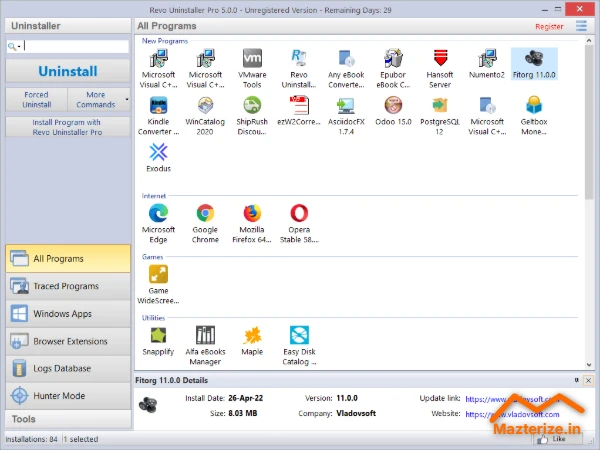Switch to Traced Programs
Screen dimensions: 600x450
(68, 286)
